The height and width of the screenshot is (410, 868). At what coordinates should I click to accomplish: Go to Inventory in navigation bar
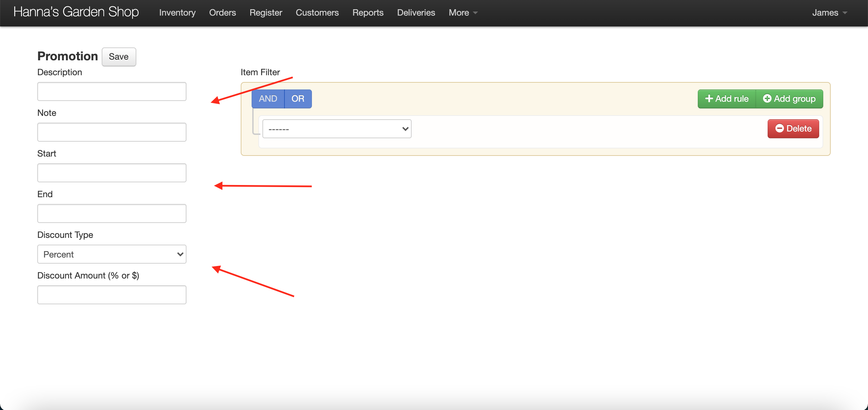[177, 13]
